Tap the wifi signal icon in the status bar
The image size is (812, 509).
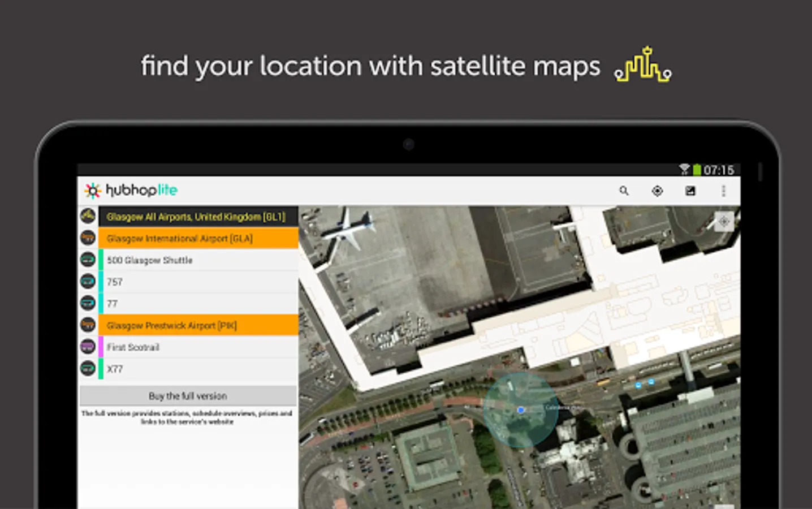pyautogui.click(x=684, y=170)
